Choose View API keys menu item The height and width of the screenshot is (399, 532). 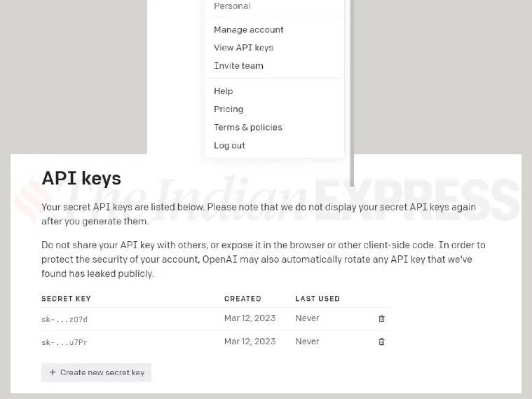[243, 48]
